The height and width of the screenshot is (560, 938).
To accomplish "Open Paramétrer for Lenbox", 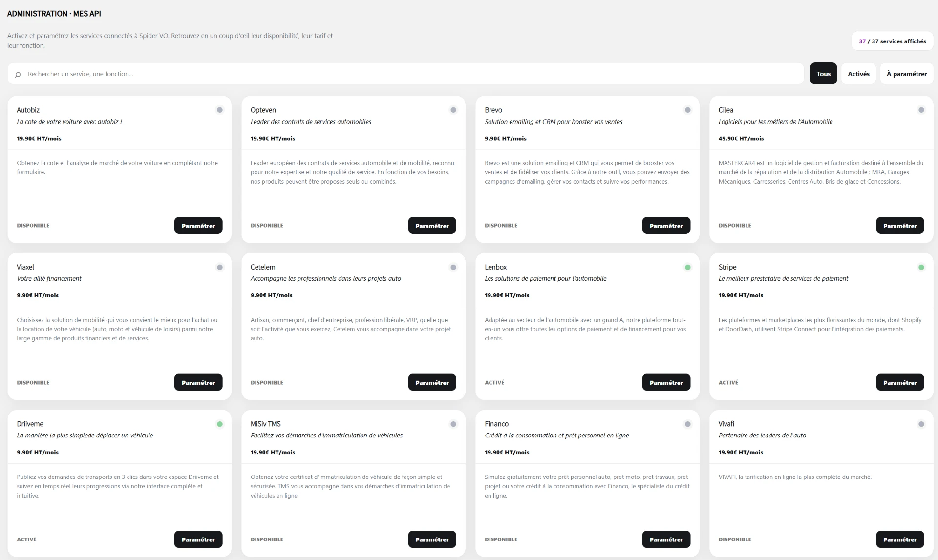I will (x=666, y=382).
